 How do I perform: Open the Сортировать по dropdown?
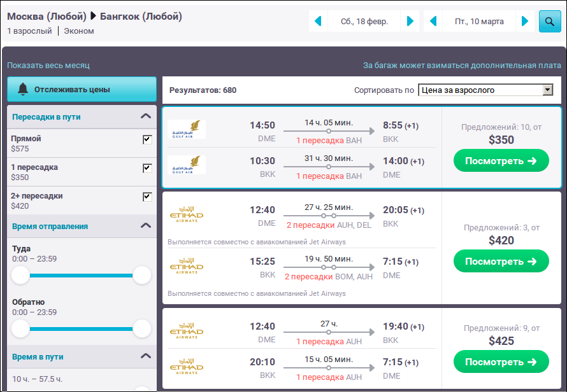(x=485, y=90)
